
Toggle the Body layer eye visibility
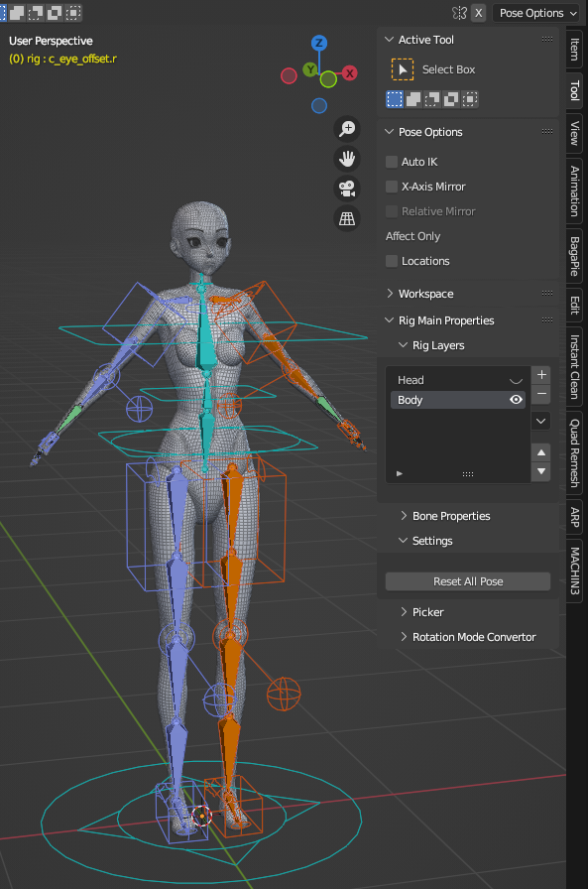tap(516, 400)
